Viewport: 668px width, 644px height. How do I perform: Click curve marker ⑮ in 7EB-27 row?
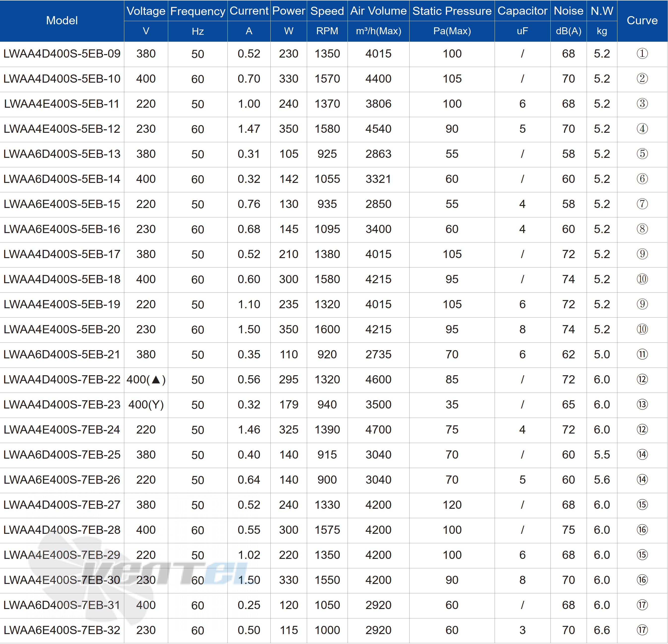[642, 505]
